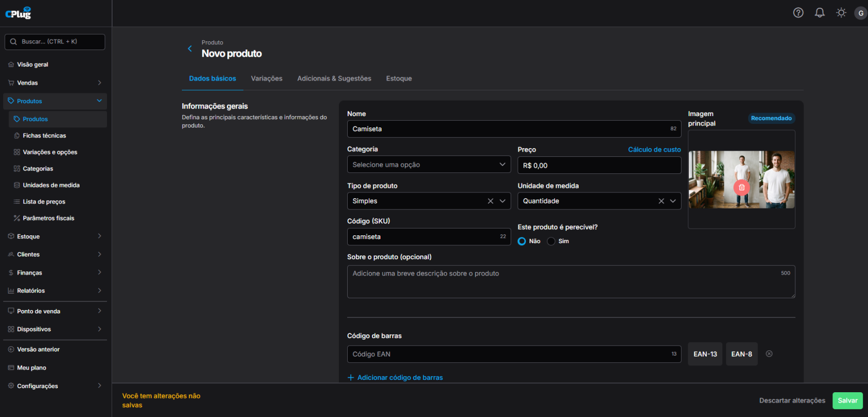This screenshot has height=417, width=868.
Task: Select Não for perishable product
Action: coord(522,241)
